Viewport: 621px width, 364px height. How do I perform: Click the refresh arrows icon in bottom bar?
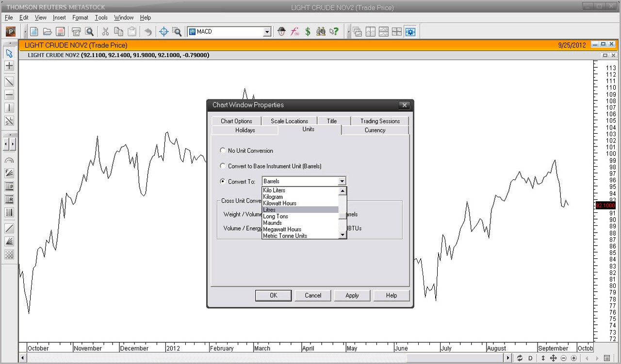coord(520,358)
